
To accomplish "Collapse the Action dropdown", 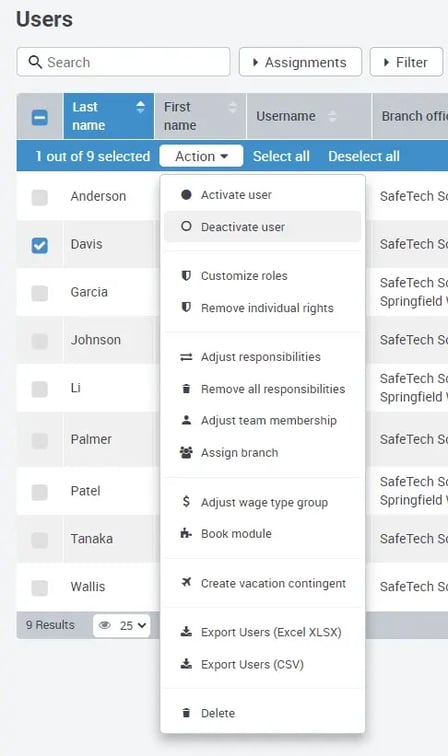I will (201, 156).
